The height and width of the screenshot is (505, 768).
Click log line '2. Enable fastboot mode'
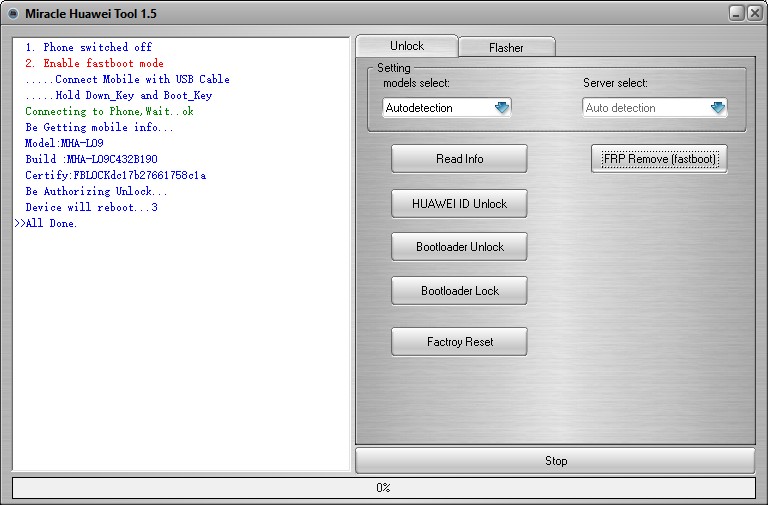95,63
